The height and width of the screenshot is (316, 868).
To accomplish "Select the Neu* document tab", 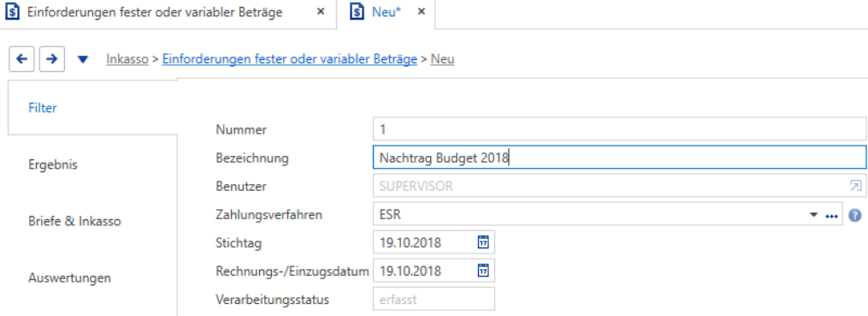I will (386, 13).
